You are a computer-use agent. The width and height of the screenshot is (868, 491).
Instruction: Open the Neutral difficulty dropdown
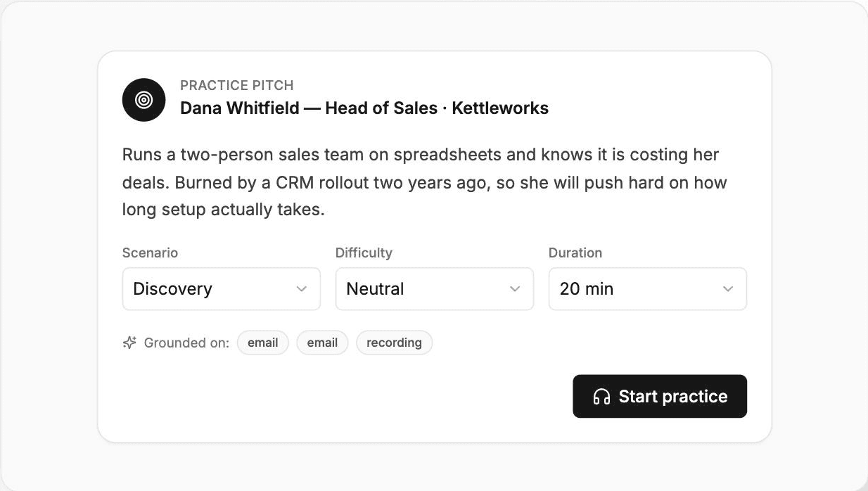point(435,288)
